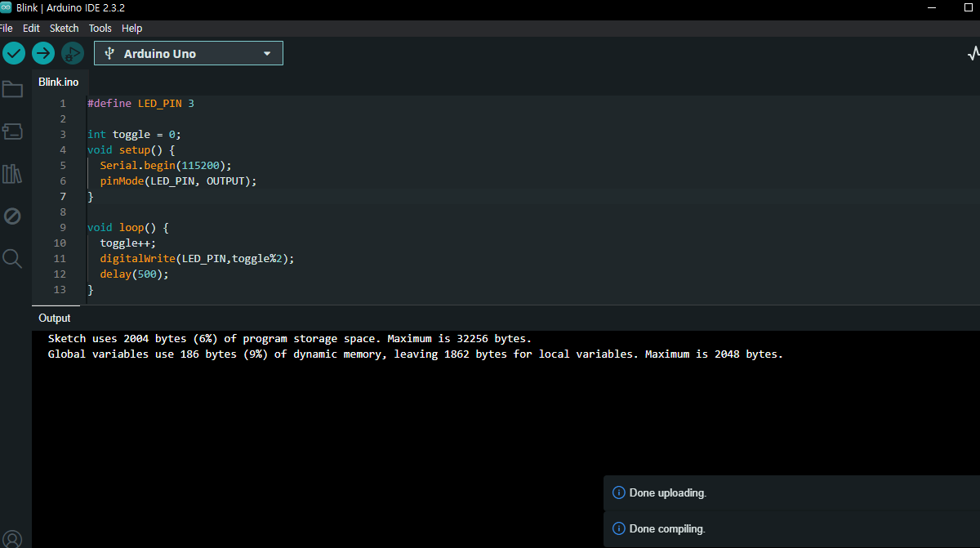
Task: Open the Sketchbook folder sidebar icon
Action: (12, 89)
